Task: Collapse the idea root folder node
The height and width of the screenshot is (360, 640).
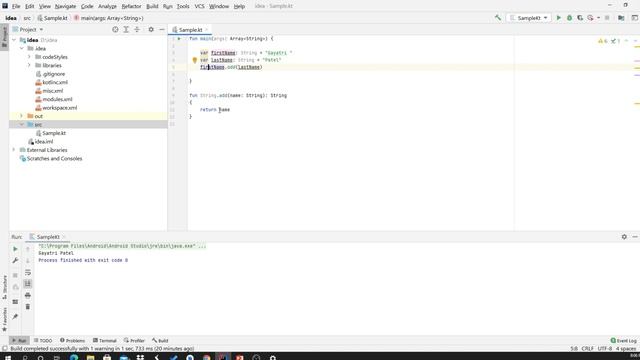Action: (x=14, y=40)
